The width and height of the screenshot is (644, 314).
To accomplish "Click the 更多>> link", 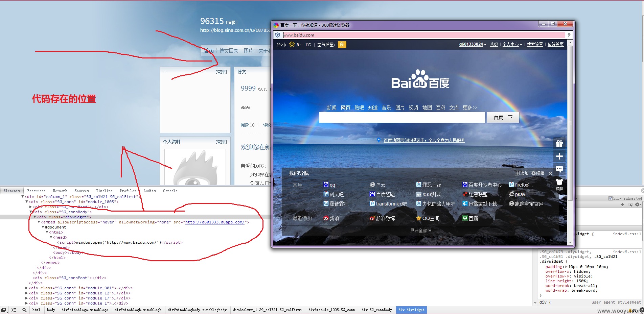I will pos(470,107).
